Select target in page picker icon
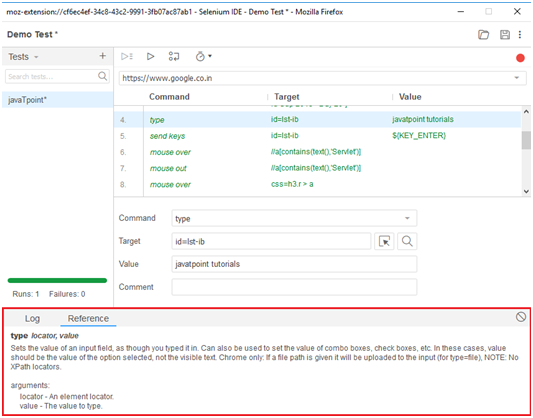The image size is (533, 418). (384, 241)
